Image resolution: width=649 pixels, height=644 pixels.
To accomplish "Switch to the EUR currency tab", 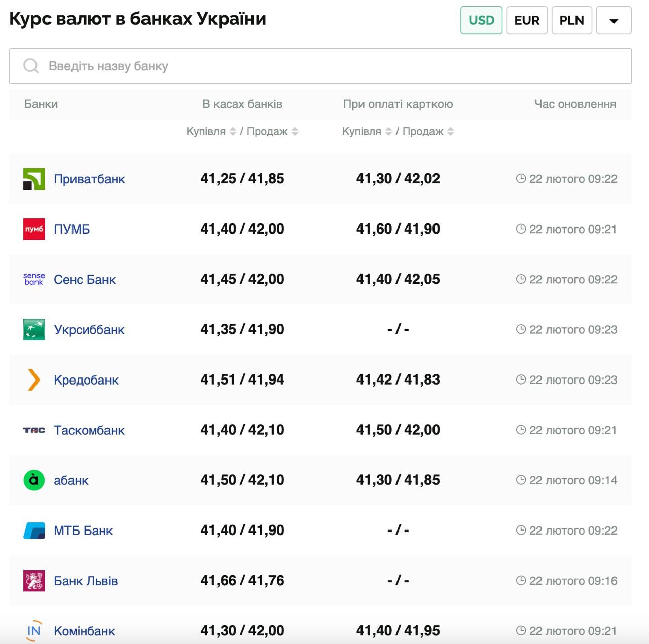I will [x=527, y=21].
